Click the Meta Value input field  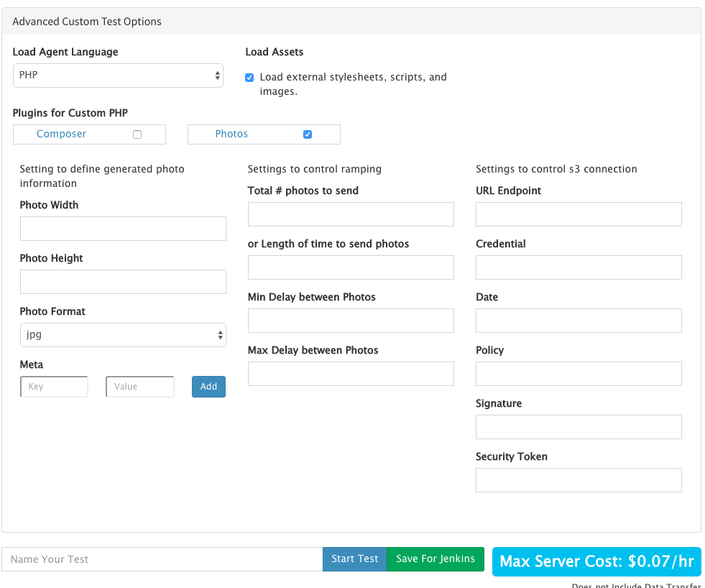(140, 387)
